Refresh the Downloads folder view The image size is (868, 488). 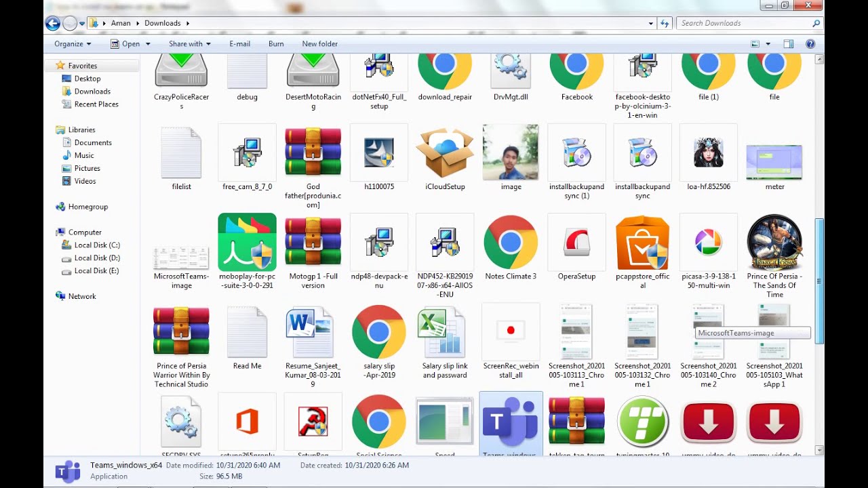pos(665,23)
